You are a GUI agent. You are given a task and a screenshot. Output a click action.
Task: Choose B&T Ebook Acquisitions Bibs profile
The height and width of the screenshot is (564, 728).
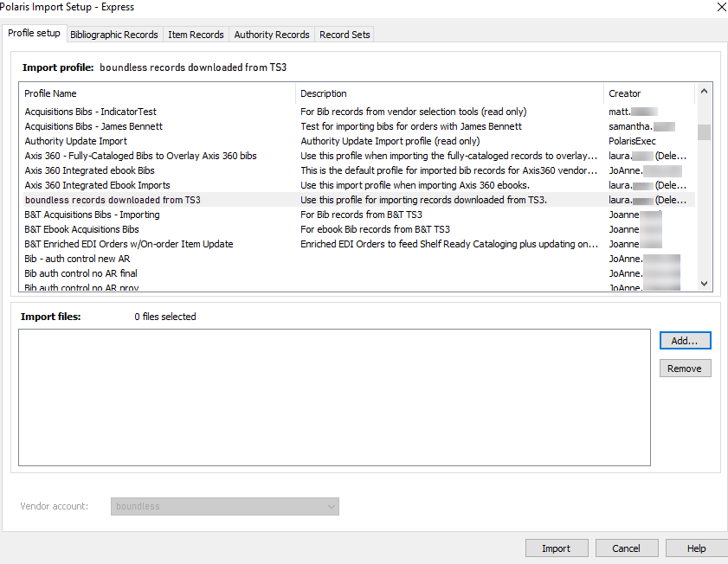pyautogui.click(x=81, y=229)
